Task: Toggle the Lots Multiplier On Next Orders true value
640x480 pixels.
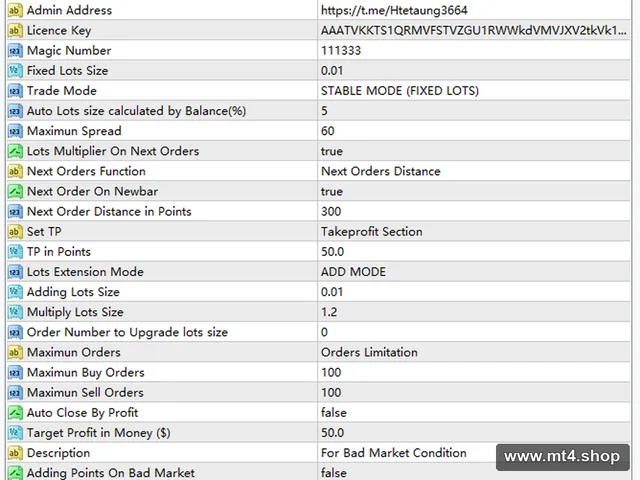Action: point(474,151)
